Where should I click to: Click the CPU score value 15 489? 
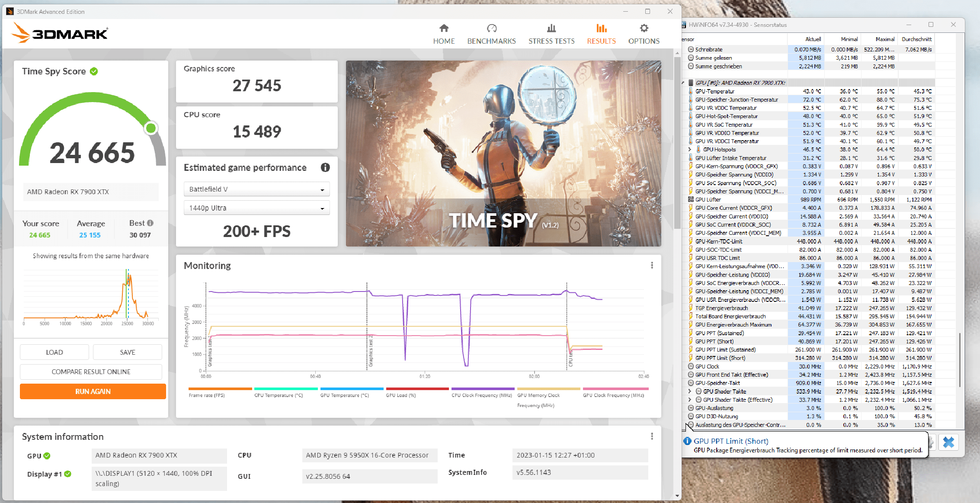[256, 131]
